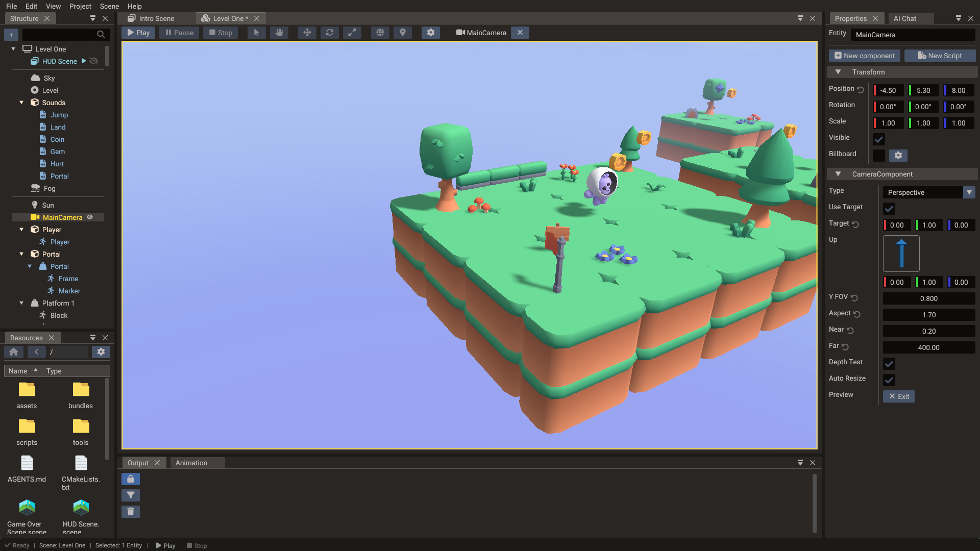980x551 pixels.
Task: Collapse the Platform 1 node
Action: (x=21, y=303)
